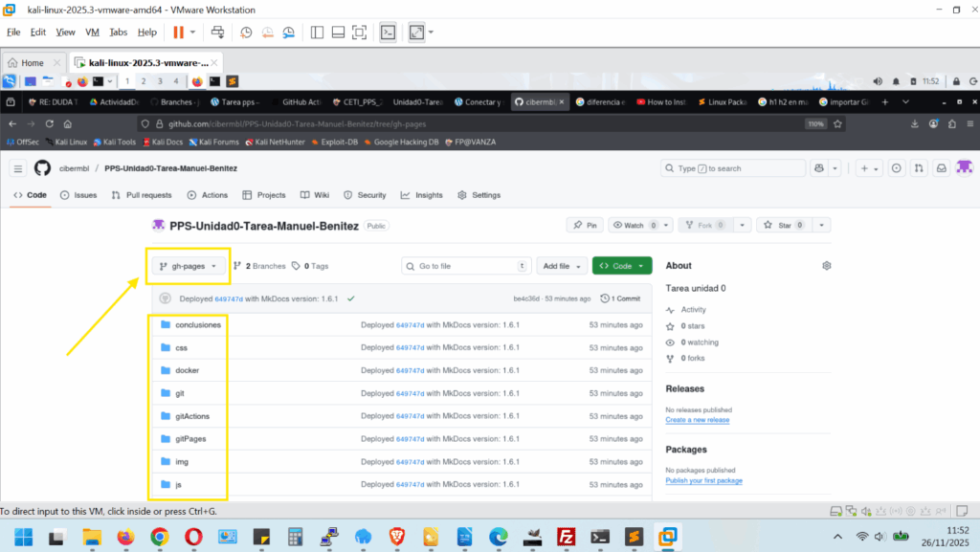Expand the Add file dropdown
The image size is (980, 552).
pos(562,266)
